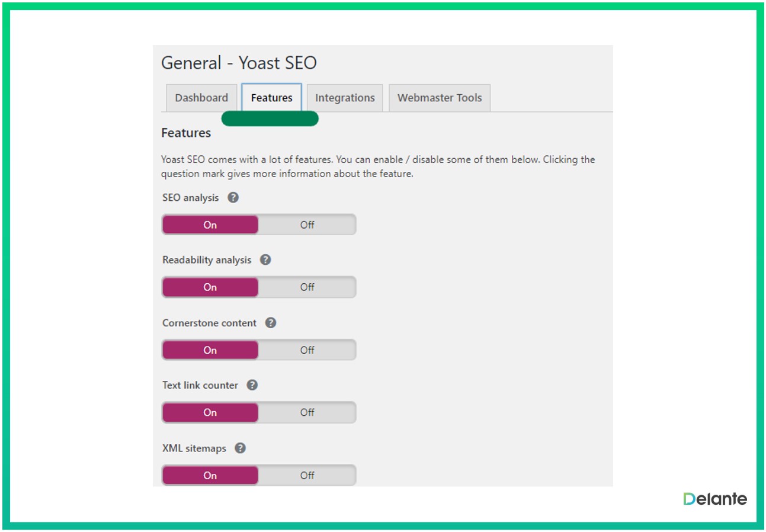Click the 'Text link counter' label
766x532 pixels.
pos(200,385)
